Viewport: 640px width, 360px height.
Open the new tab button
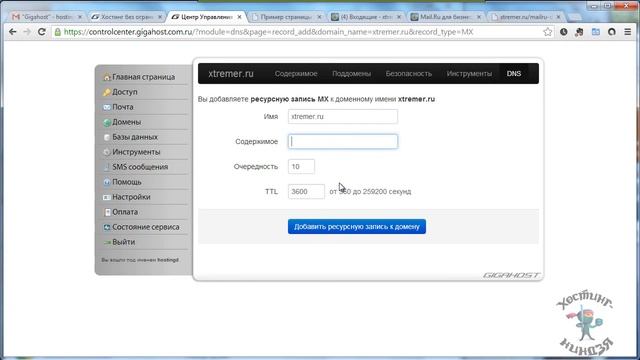pos(574,17)
